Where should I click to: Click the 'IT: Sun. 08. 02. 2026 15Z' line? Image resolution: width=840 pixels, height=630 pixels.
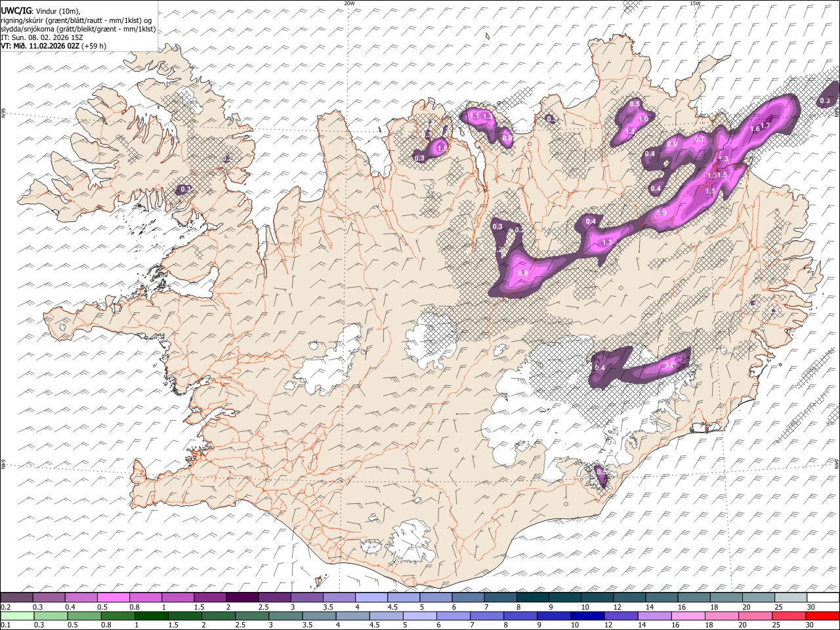coord(42,37)
